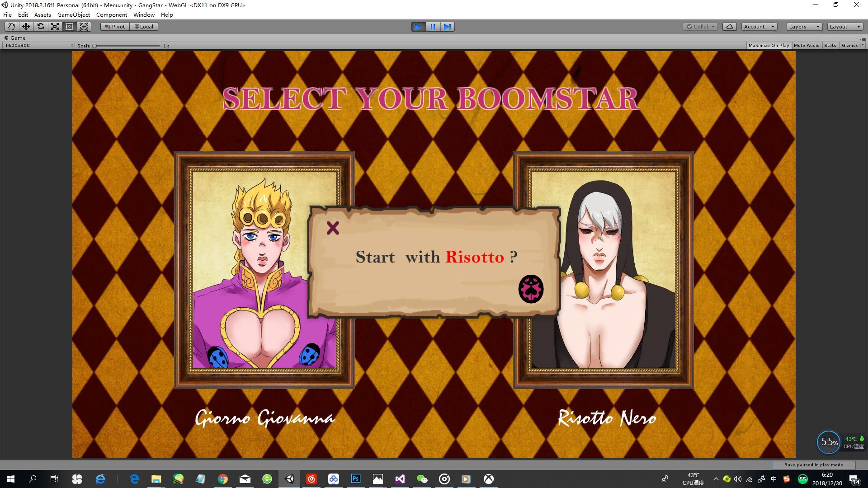Select the Scale tool
The height and width of the screenshot is (488, 868).
coord(55,27)
